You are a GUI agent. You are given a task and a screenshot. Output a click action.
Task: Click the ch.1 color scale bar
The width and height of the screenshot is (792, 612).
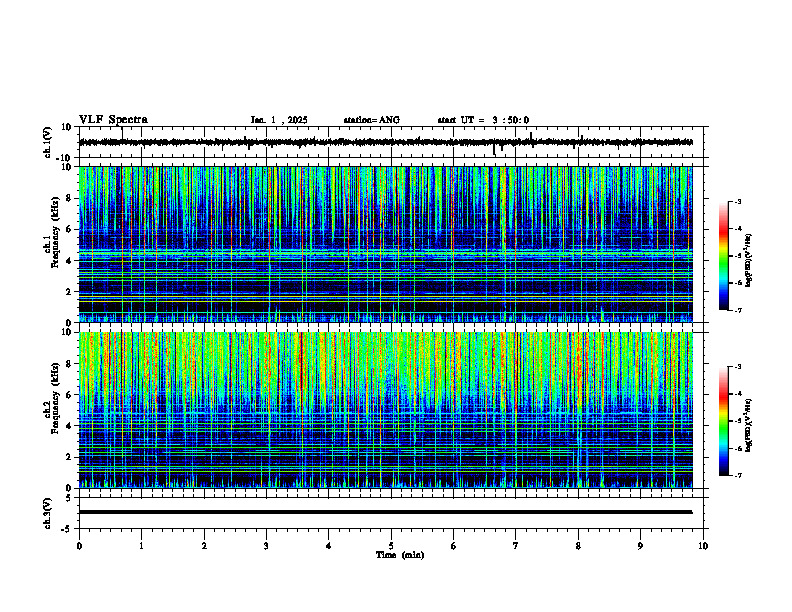tap(724, 256)
